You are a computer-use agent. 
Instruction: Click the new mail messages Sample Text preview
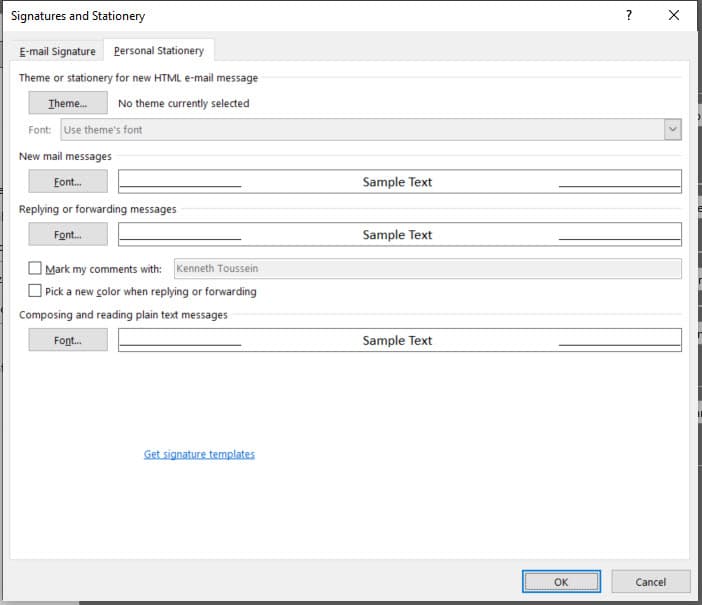399,182
